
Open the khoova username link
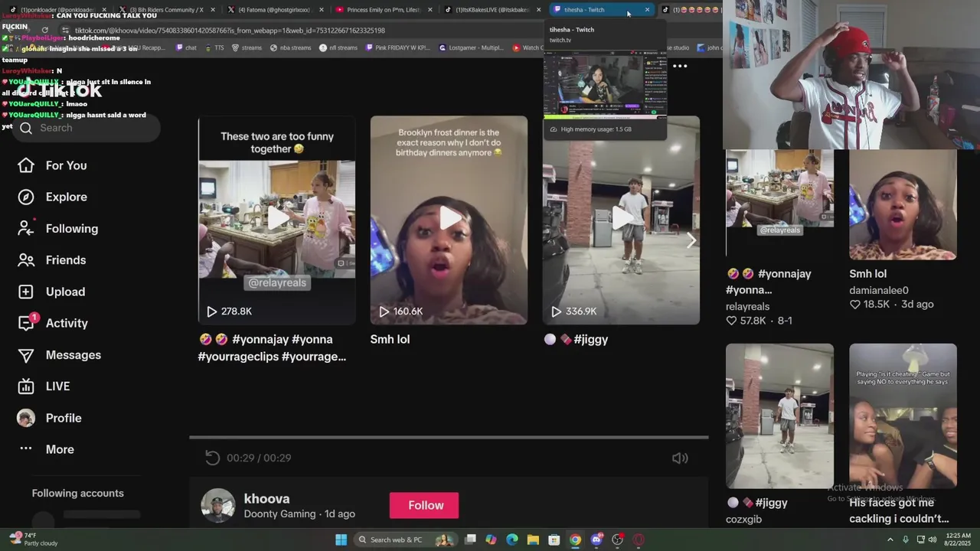point(266,498)
